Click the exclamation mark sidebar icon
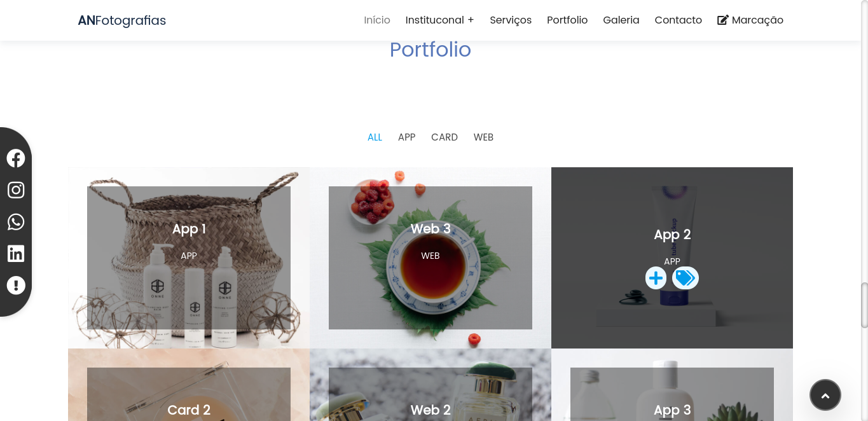Viewport: 868px width, 421px height. tap(16, 286)
